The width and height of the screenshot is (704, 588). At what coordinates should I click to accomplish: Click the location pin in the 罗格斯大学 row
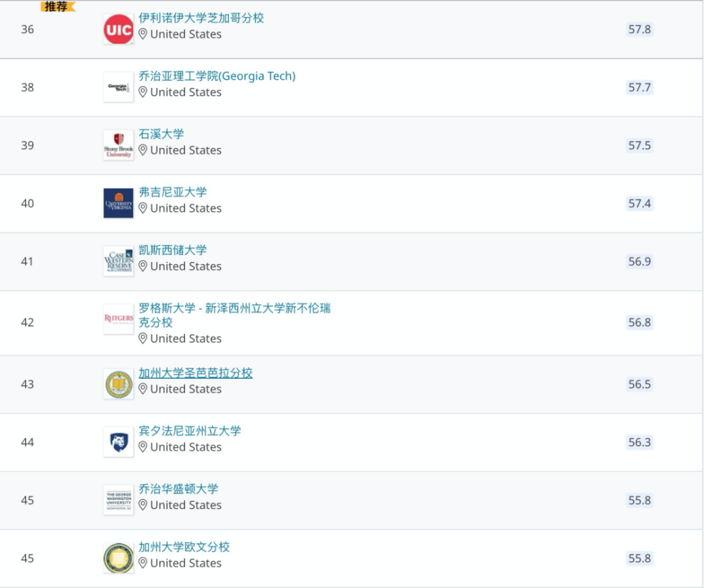(x=143, y=338)
